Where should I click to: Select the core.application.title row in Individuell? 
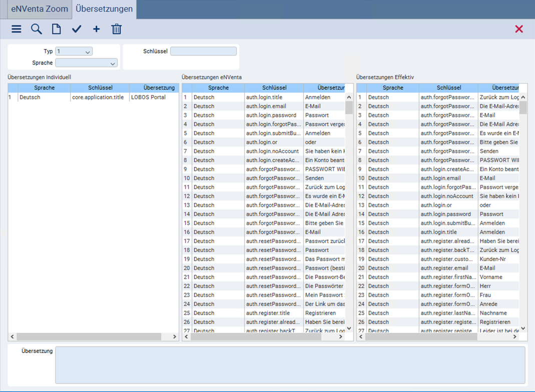pyautogui.click(x=93, y=97)
